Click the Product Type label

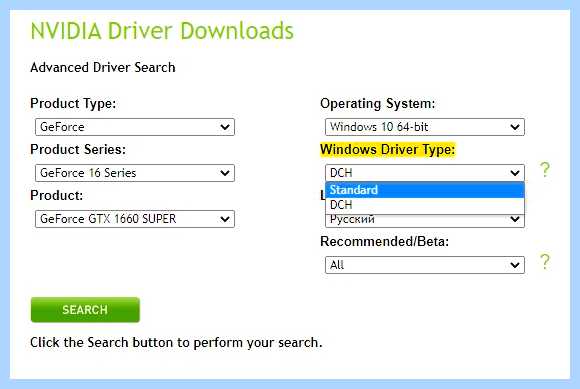(73, 104)
